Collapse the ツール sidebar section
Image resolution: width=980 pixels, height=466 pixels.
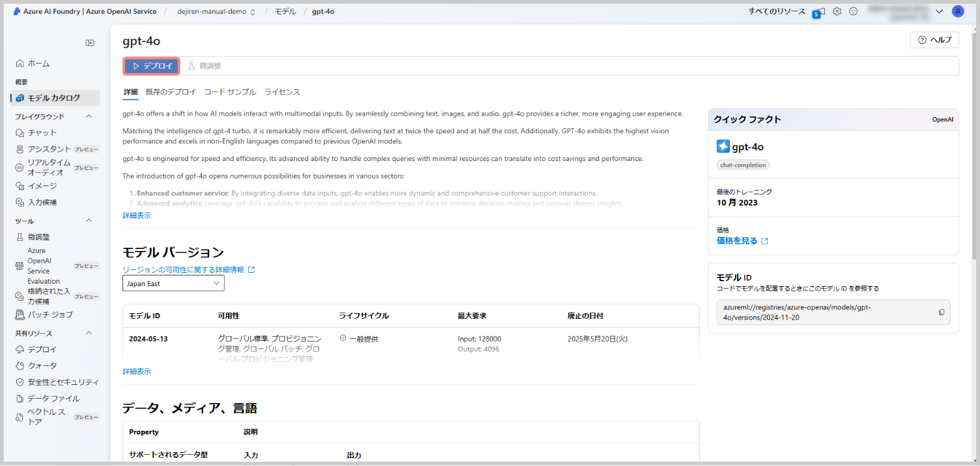(x=89, y=221)
